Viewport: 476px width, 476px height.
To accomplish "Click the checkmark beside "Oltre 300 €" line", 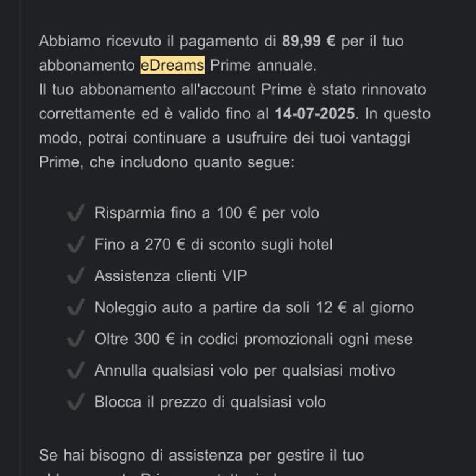I will 75,340.
